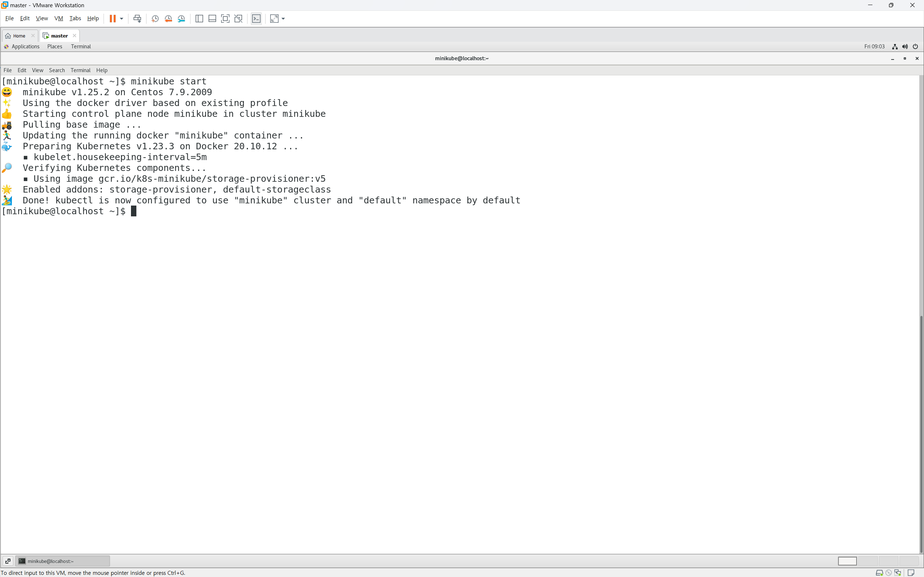Open the guest Places menu
The height and width of the screenshot is (577, 924).
click(54, 47)
